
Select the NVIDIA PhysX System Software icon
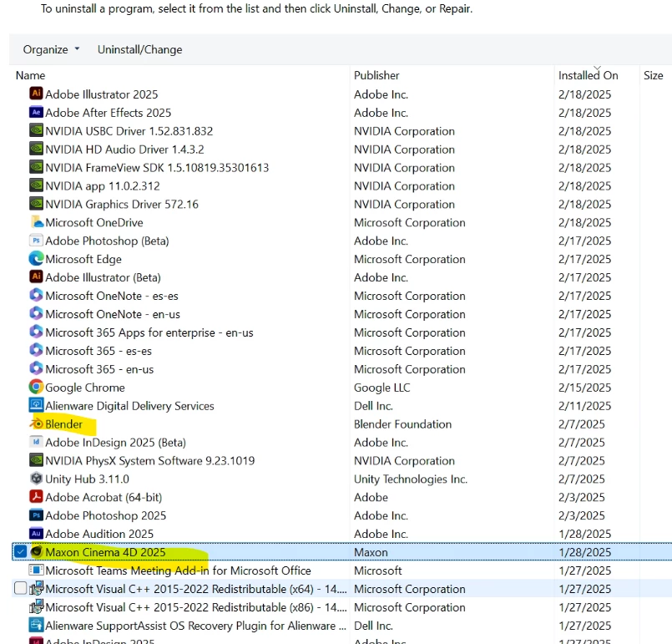click(36, 460)
